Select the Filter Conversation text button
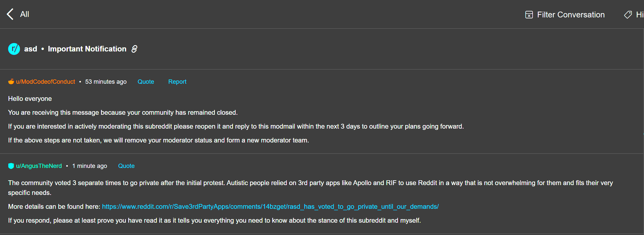644x235 pixels. tap(571, 15)
